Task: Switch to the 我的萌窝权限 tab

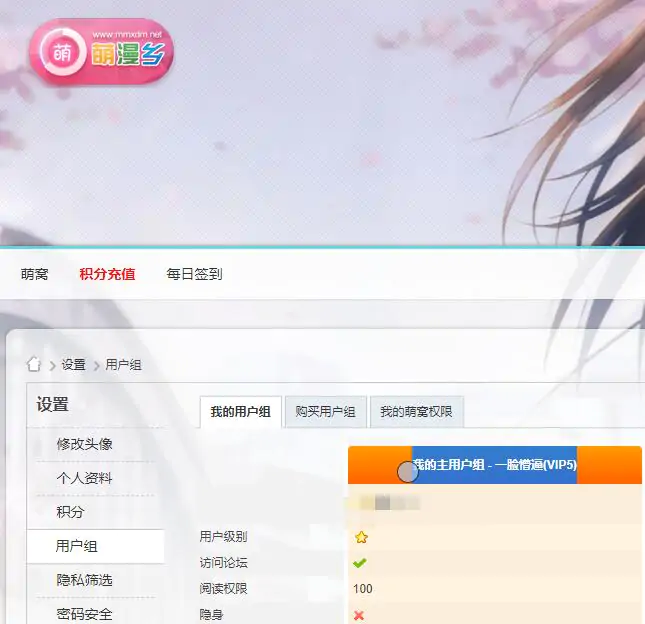Action: 416,412
